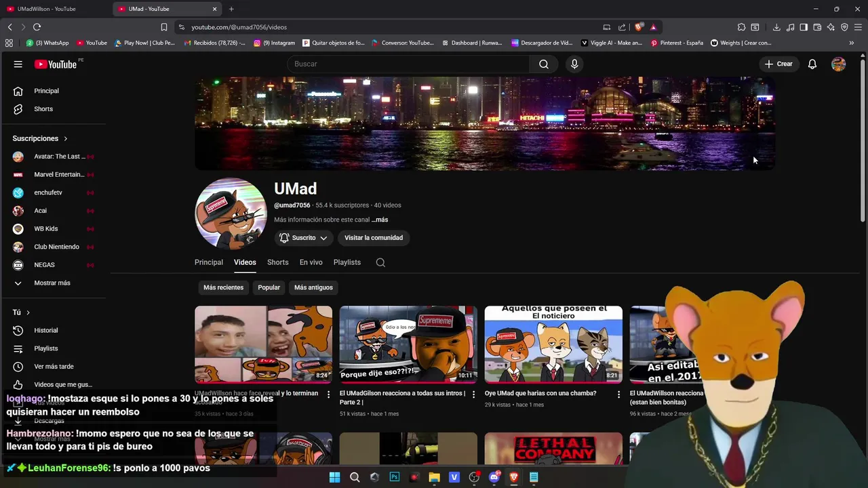Image resolution: width=868 pixels, height=488 pixels.
Task: Click the browser address bar URL
Action: 239,27
